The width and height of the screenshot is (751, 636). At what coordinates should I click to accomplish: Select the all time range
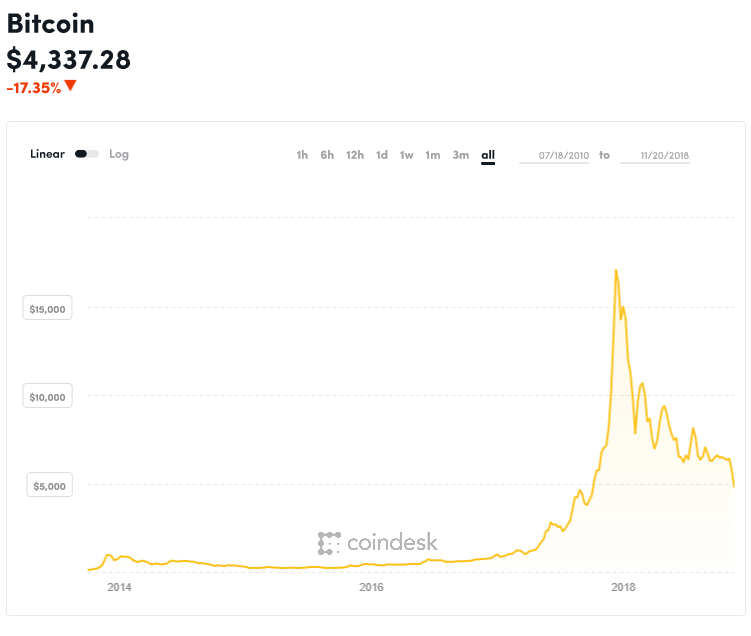[488, 155]
